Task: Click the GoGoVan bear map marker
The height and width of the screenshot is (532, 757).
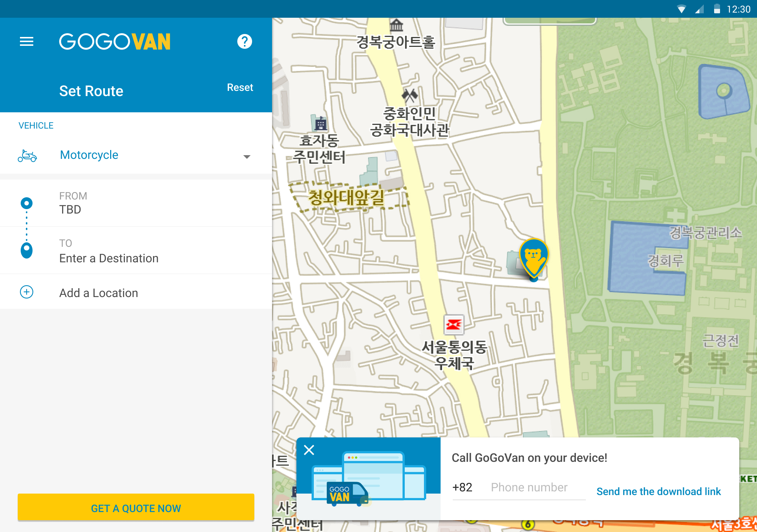Action: pos(534,259)
